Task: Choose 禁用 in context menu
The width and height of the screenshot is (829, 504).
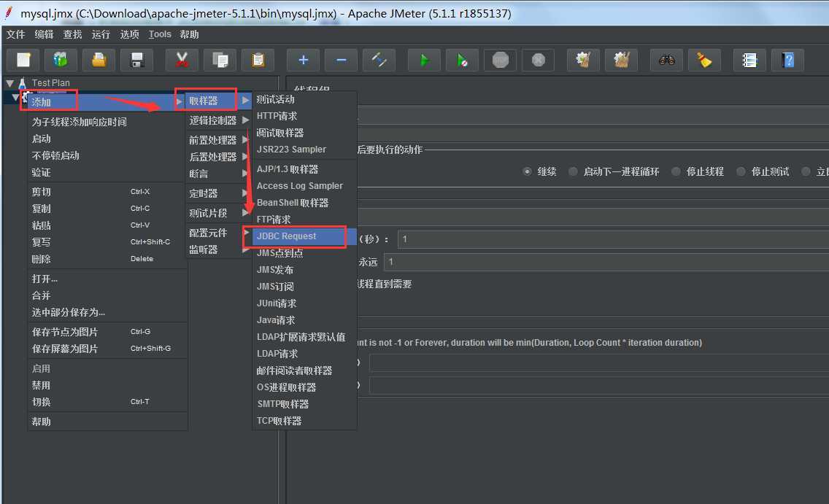Action: 107,385
